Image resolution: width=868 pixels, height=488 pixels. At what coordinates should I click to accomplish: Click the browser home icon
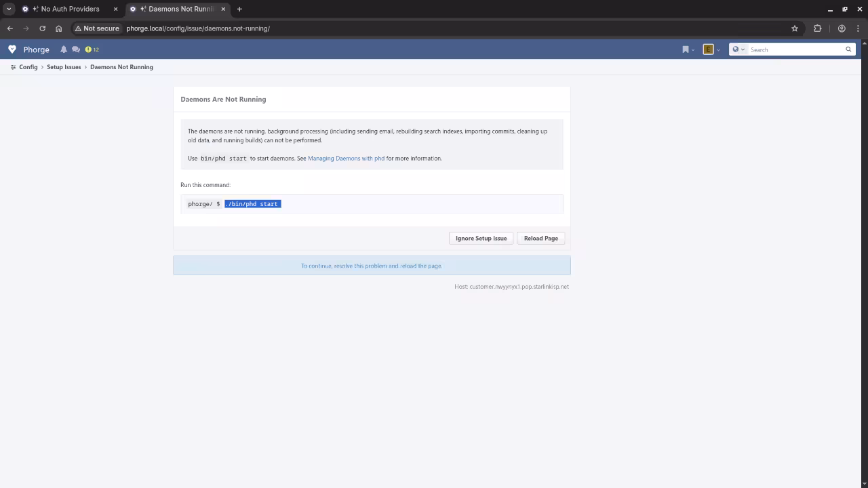point(58,28)
